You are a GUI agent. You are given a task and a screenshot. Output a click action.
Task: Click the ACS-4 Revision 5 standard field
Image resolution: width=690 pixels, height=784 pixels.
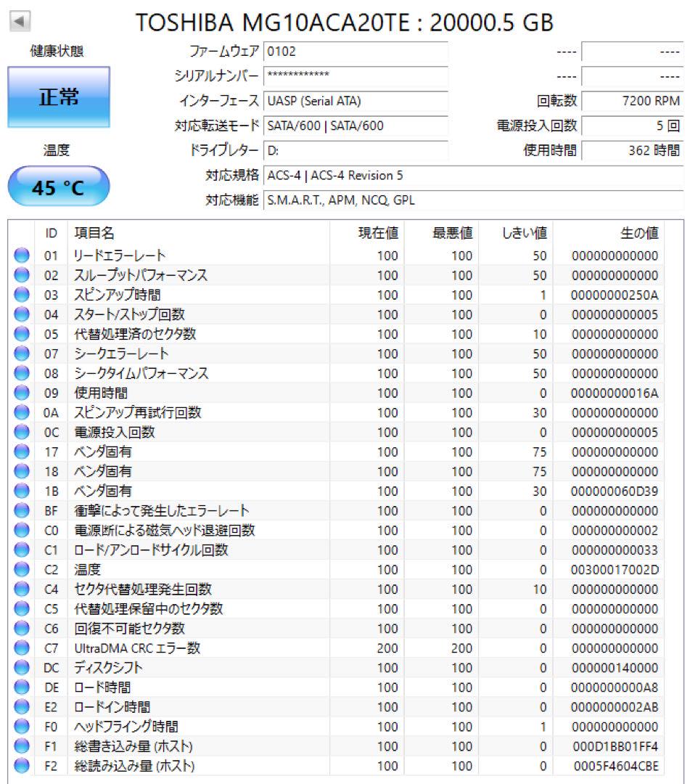[x=472, y=176]
